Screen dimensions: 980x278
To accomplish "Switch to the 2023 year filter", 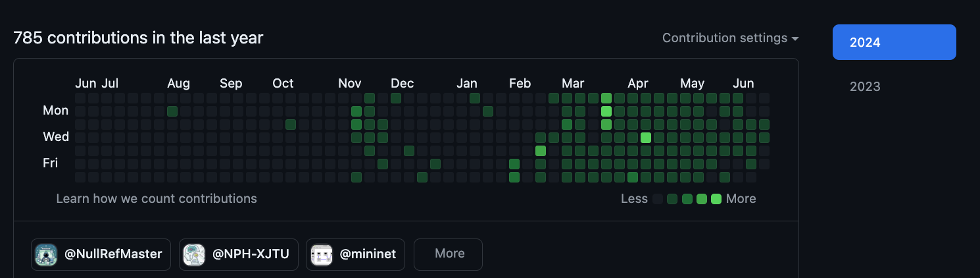I will pos(865,87).
